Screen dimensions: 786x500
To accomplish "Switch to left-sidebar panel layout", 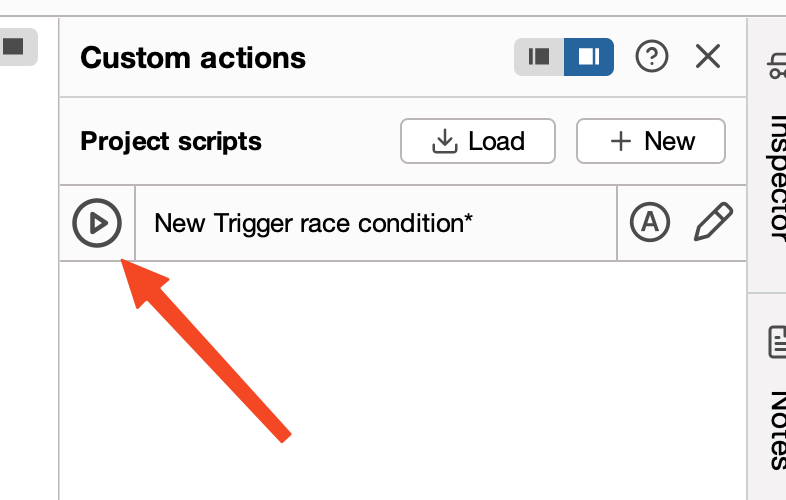I will [539, 57].
